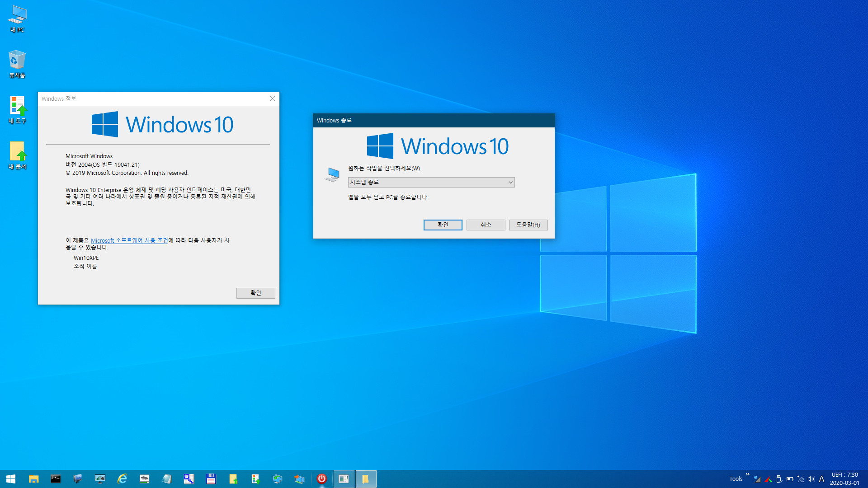The height and width of the screenshot is (488, 868).
Task: Click the yellow document with green arrow taskbar icon
Action: pyautogui.click(x=233, y=479)
